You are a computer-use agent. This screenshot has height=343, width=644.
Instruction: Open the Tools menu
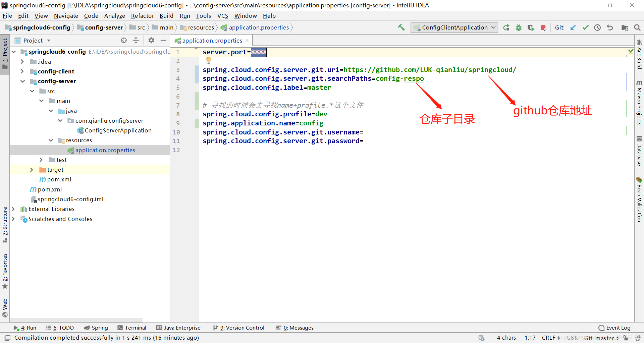tap(203, 16)
